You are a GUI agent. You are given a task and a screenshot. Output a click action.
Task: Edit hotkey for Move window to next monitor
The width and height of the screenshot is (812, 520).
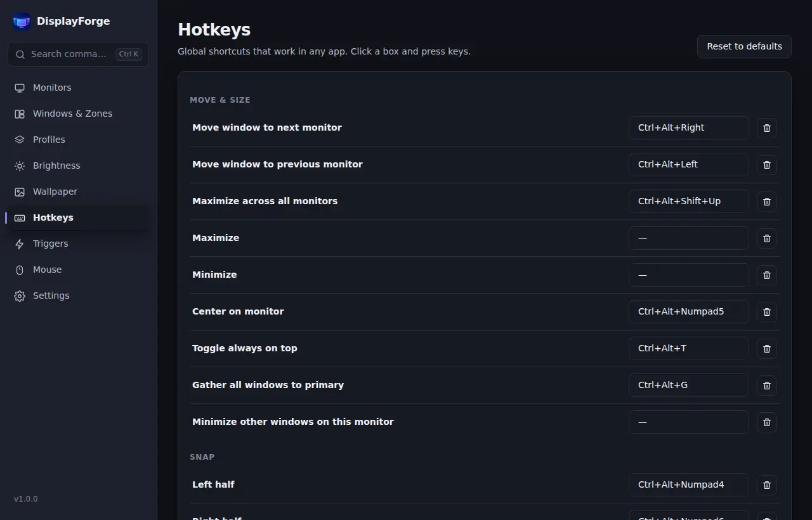pyautogui.click(x=688, y=127)
